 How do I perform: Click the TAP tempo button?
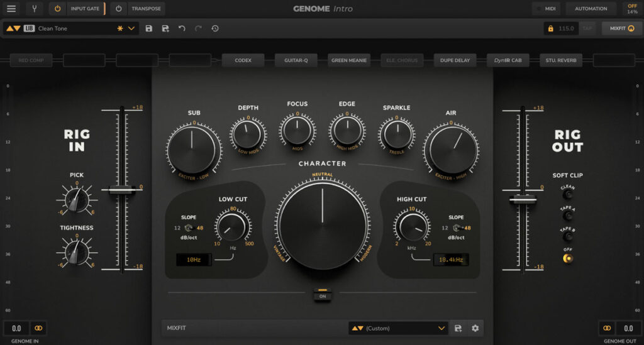pos(587,28)
